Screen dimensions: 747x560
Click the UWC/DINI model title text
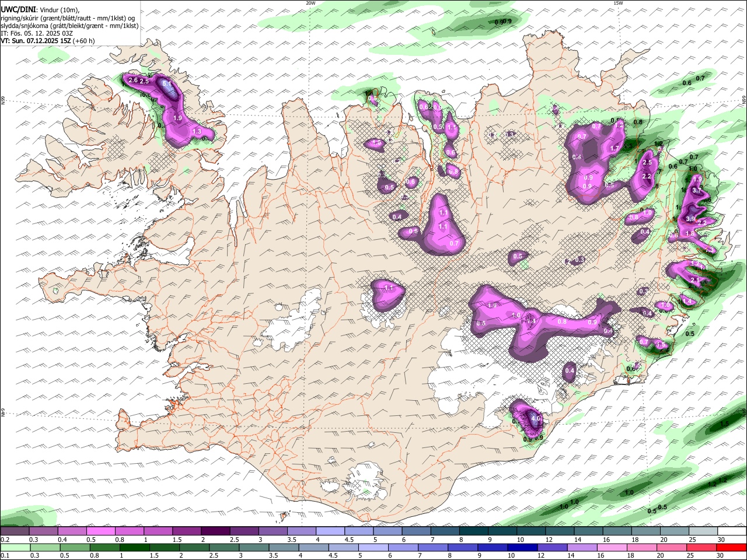(x=18, y=9)
